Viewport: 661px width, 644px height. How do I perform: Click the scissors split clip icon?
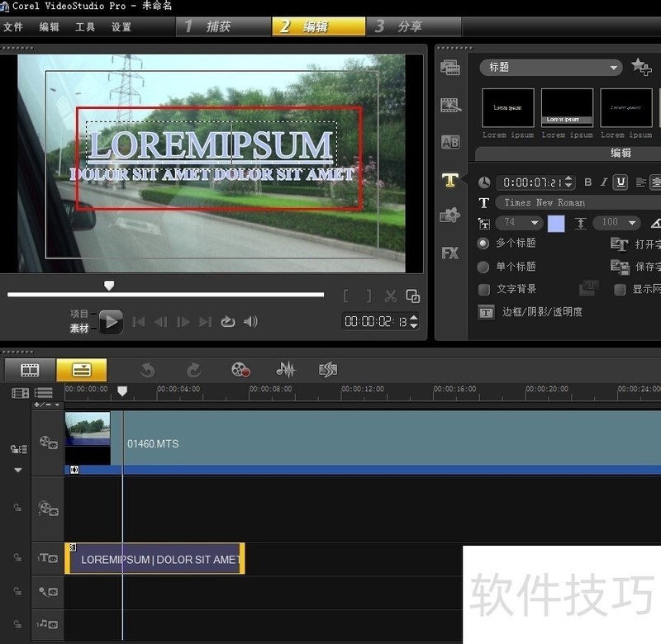(x=391, y=296)
